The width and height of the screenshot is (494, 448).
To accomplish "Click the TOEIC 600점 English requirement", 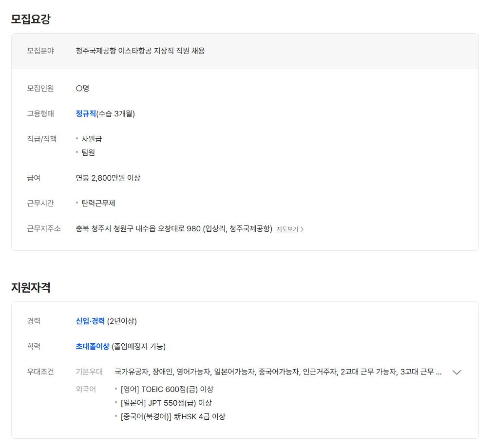I will [x=167, y=389].
